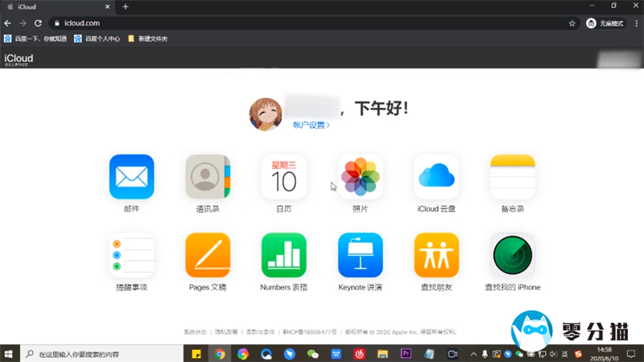Open a new browser tab
Screen dimensions: 644x362
coord(125,6)
